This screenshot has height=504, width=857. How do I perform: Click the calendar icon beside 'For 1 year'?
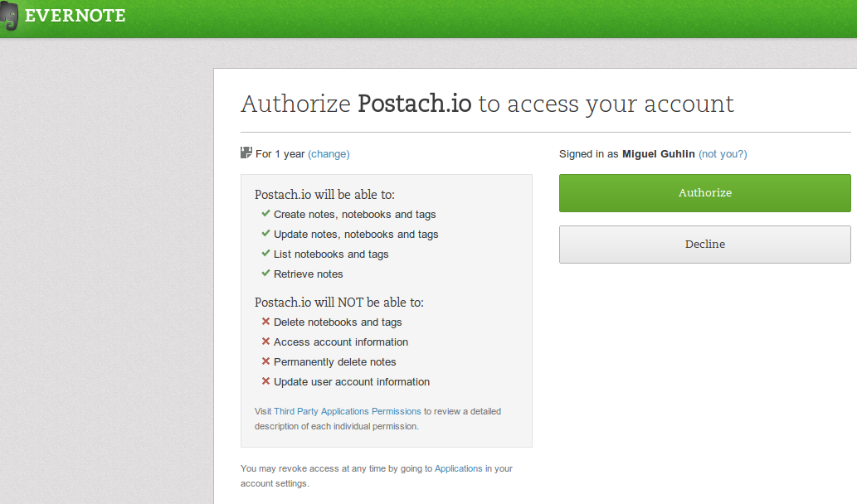[246, 153]
